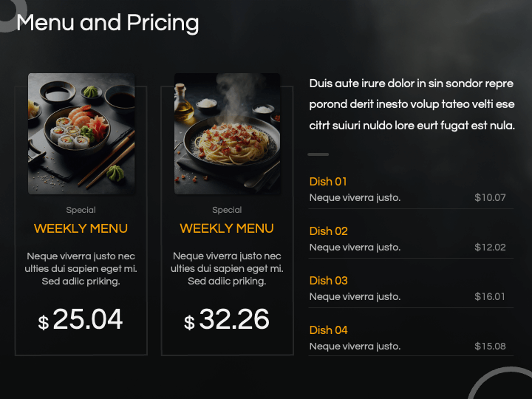Image resolution: width=532 pixels, height=399 pixels.
Task: Click the $25.04 price
Action: click(81, 319)
